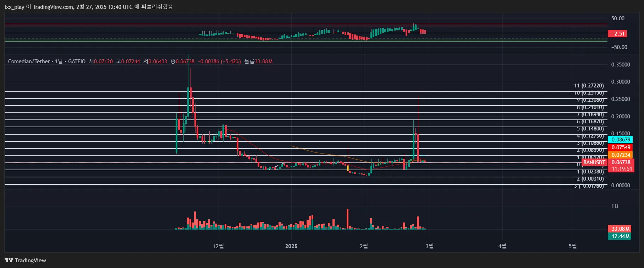Click the red 0.07549 price label
The width and height of the screenshot is (644, 268).
[x=620, y=148]
